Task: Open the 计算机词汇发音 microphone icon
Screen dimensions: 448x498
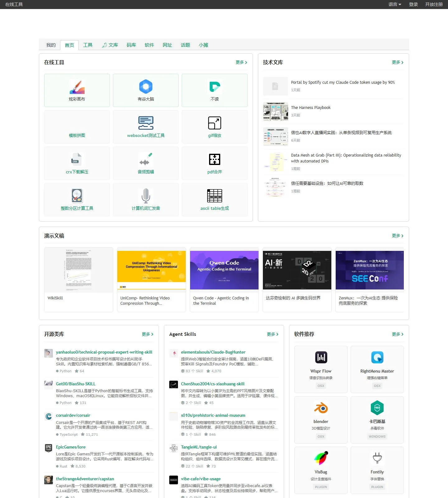Action: [x=146, y=196]
